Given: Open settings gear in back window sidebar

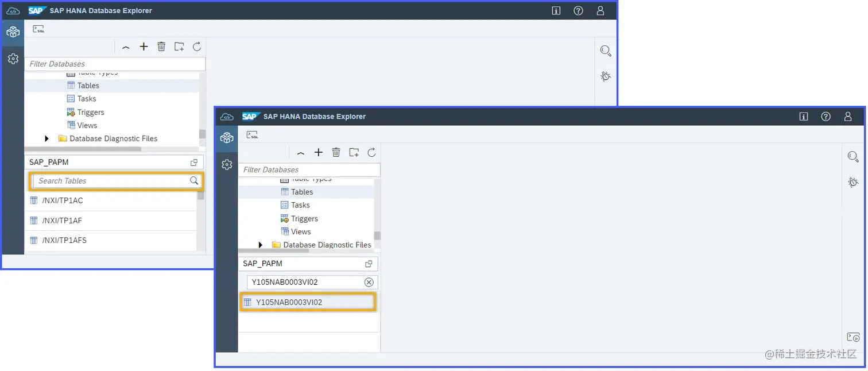Looking at the screenshot, I should (13, 59).
